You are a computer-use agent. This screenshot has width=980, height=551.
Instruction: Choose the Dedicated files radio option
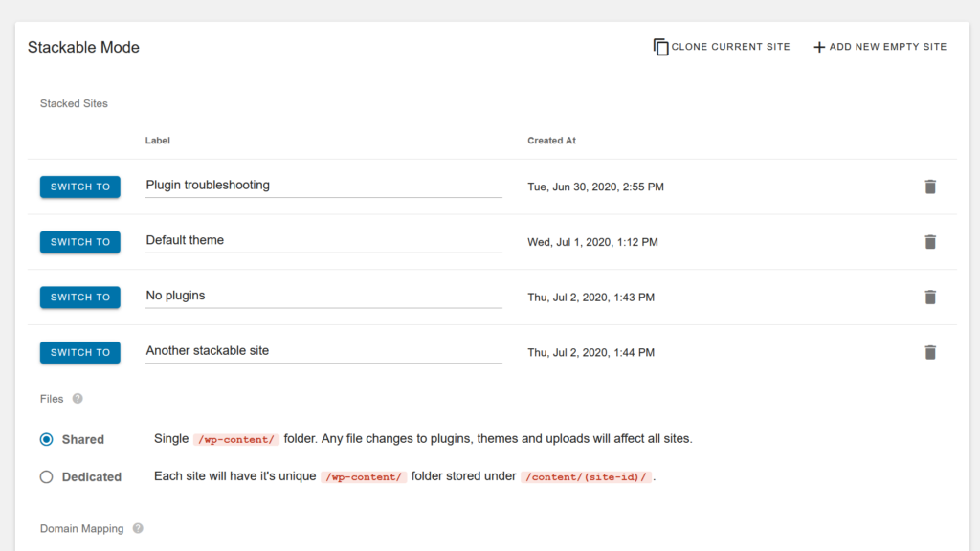tap(47, 476)
